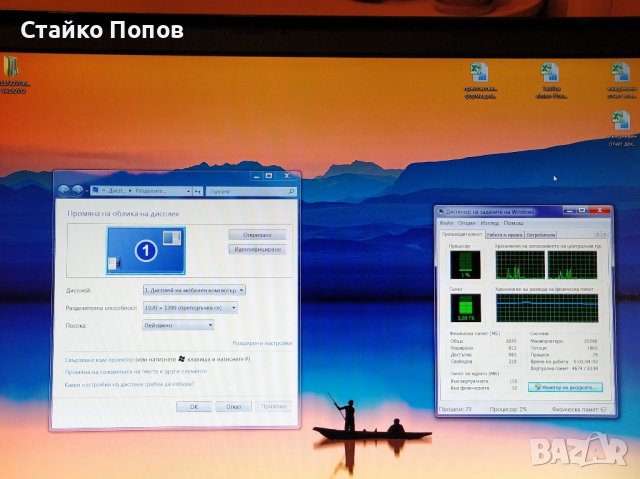Switch to the "Производителност" tab
The image size is (640, 479).
462,234
